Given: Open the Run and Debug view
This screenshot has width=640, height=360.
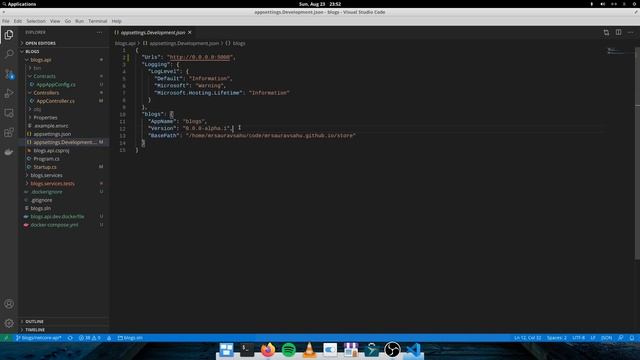Looking at the screenshot, I should pos(9,93).
